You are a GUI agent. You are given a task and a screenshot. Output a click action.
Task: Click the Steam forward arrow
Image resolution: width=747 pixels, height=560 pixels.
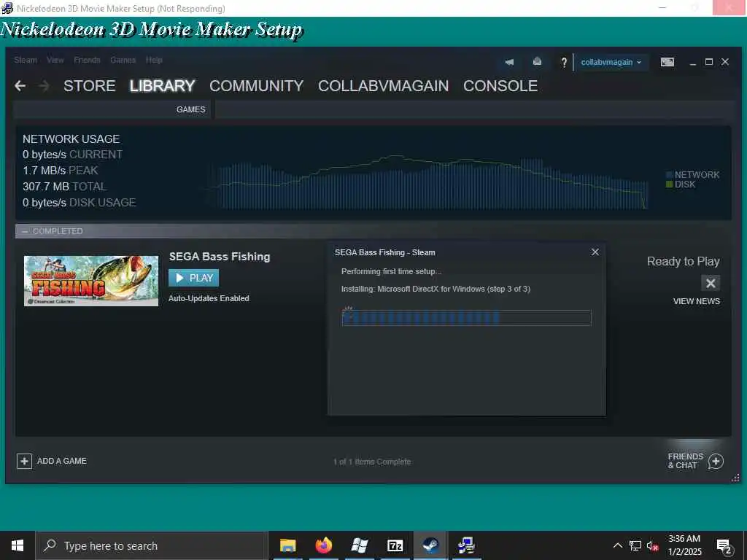point(44,86)
